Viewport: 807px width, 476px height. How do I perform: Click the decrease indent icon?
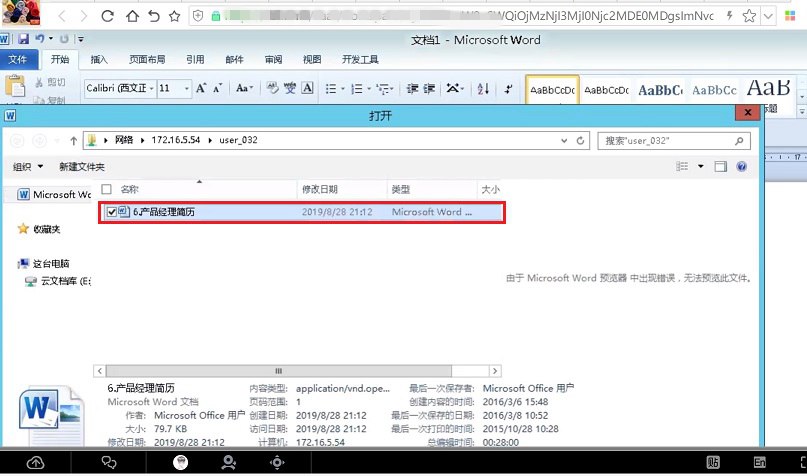(x=412, y=89)
